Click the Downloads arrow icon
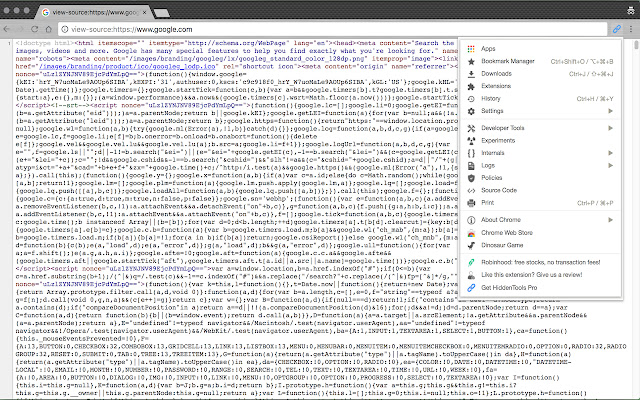Screen dimensions: 640x400 (x=471, y=73)
